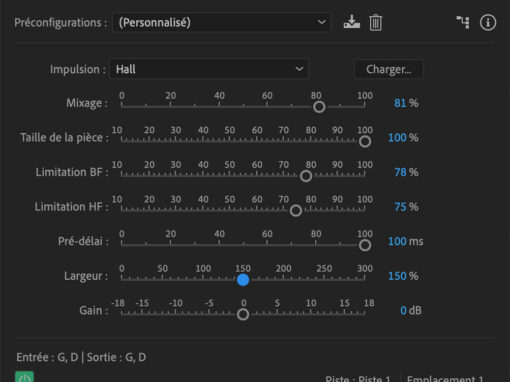Expand the Impulsion Hall dropdown
The height and width of the screenshot is (382, 510).
tap(209, 69)
